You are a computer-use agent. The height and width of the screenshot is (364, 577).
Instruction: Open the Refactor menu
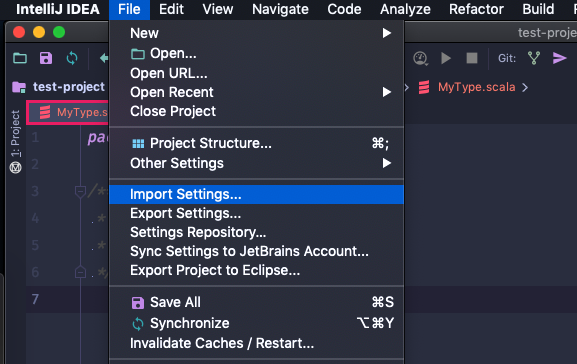[476, 9]
